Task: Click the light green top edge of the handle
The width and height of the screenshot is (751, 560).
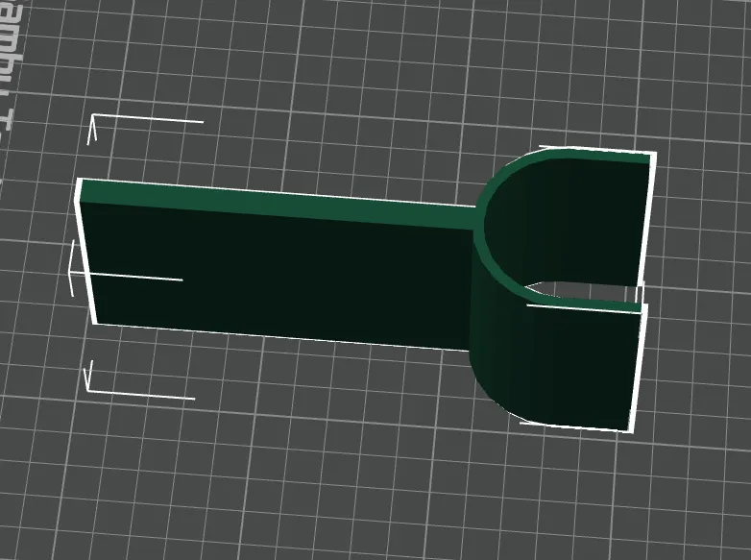Action: click(278, 204)
